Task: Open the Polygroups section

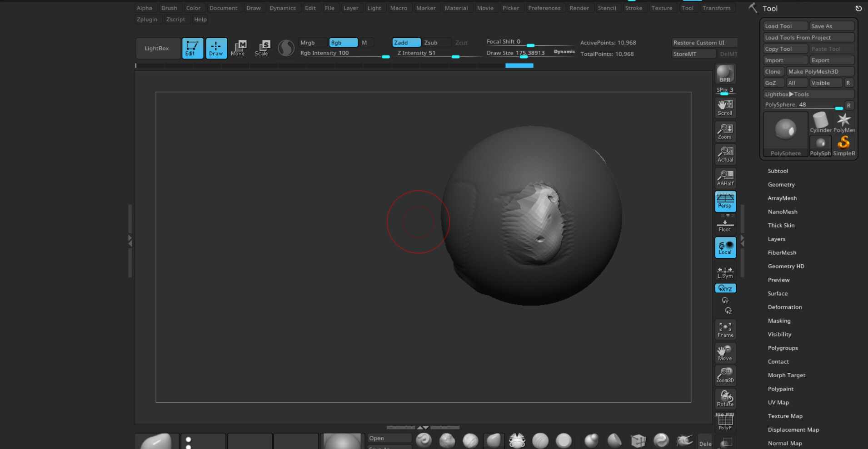Action: coord(783,348)
